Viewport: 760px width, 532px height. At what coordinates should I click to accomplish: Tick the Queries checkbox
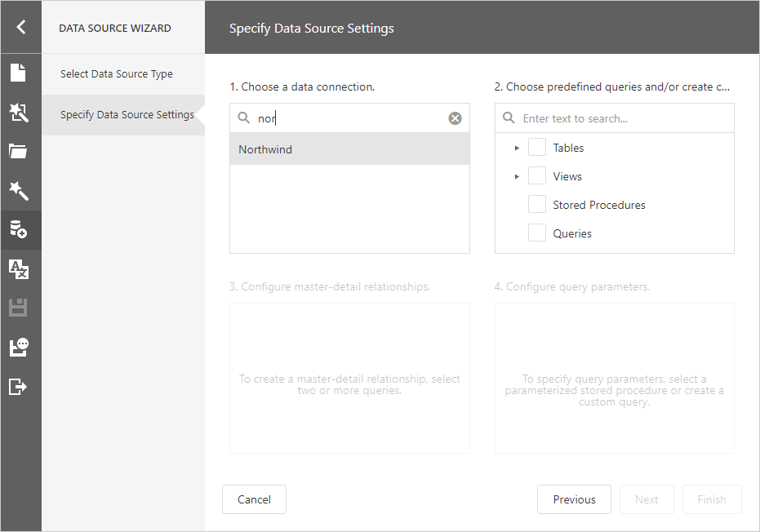click(x=536, y=233)
